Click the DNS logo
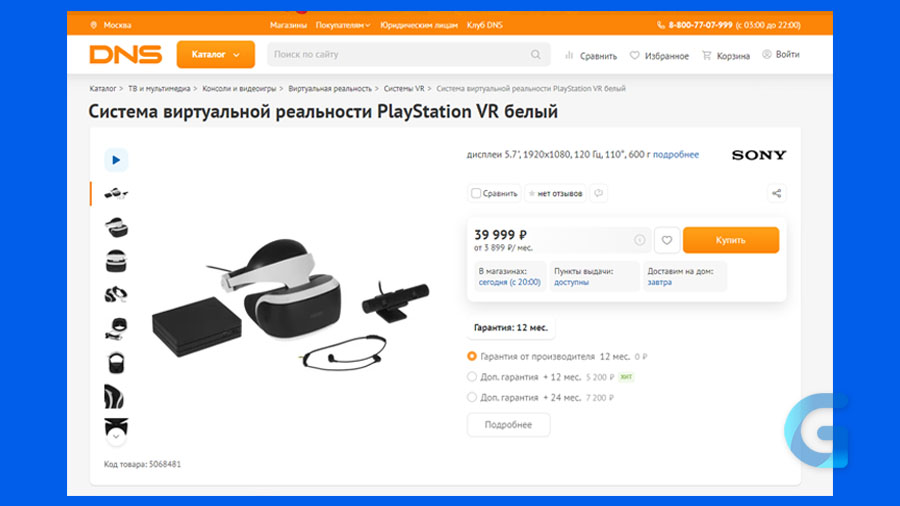 126,55
